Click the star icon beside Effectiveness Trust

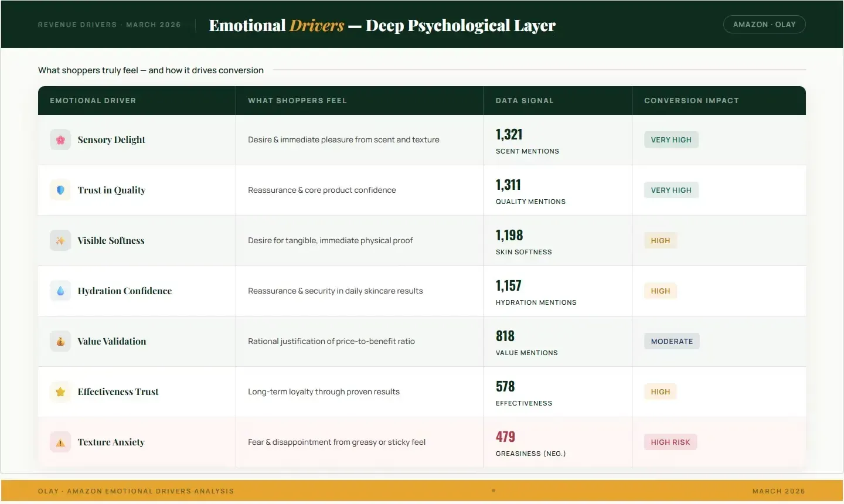pyautogui.click(x=60, y=392)
